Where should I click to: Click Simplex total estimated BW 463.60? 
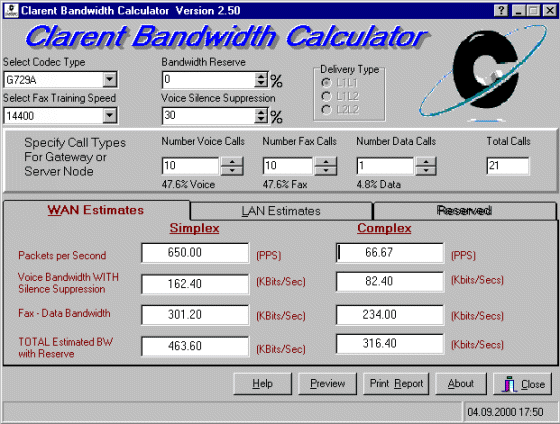click(195, 346)
